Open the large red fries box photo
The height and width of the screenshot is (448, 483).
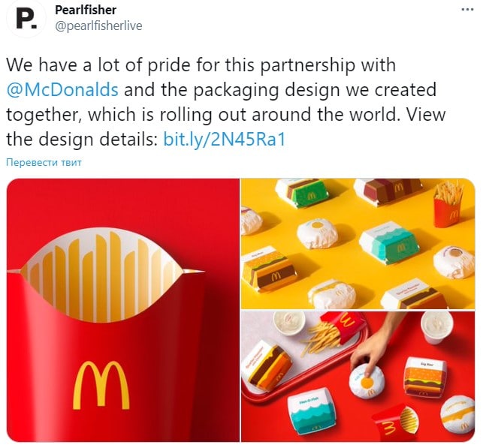coord(123,310)
